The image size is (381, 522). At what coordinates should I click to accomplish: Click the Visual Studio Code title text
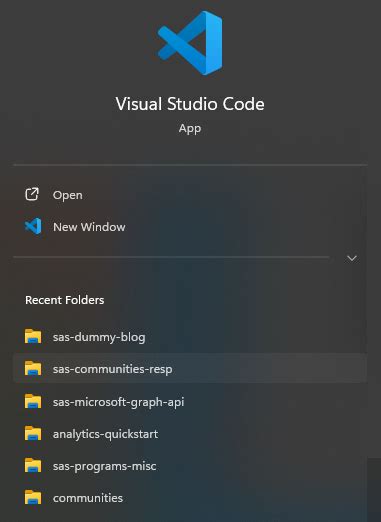coord(190,104)
